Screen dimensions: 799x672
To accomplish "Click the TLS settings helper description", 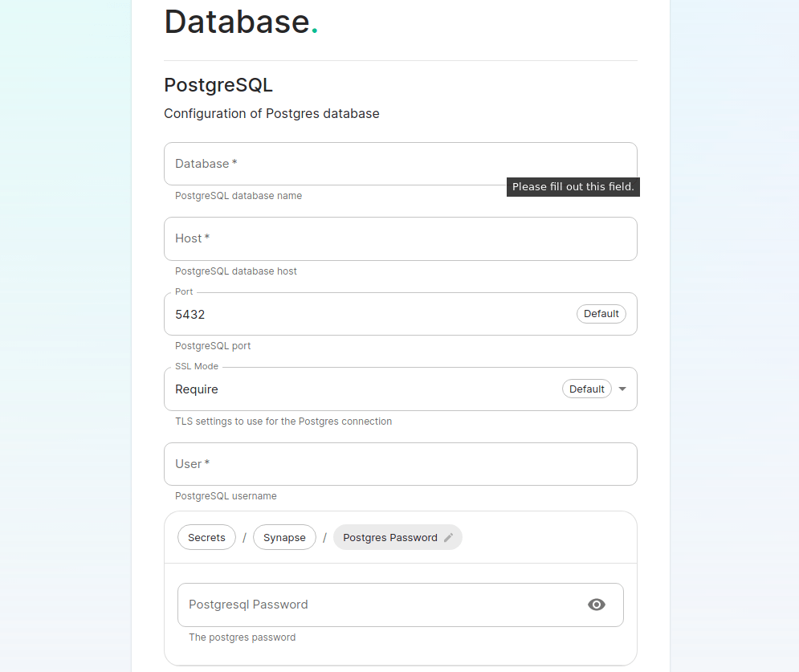I will click(283, 422).
